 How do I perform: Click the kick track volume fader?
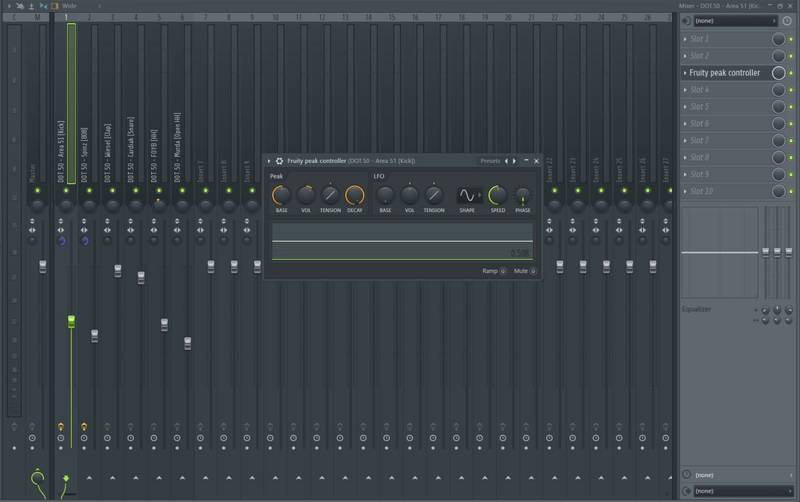click(71, 320)
